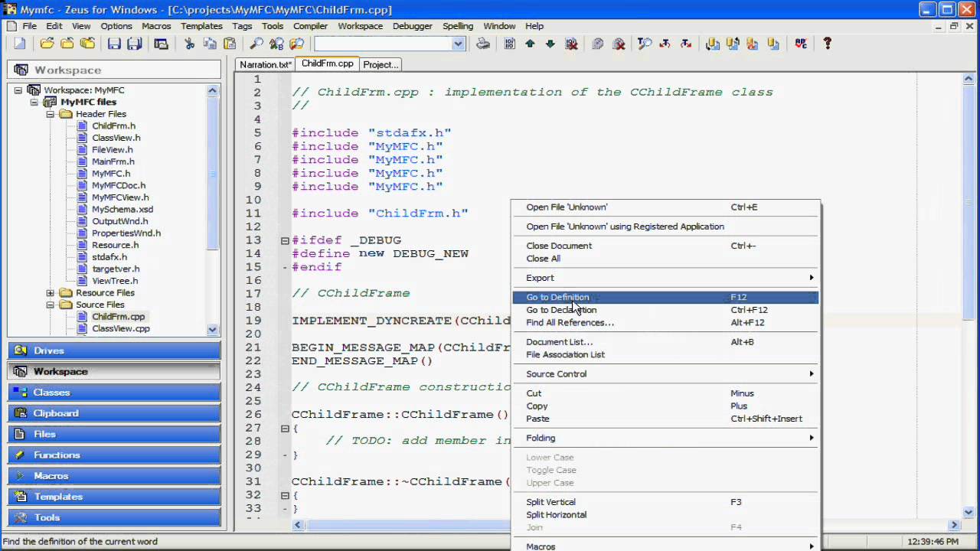This screenshot has height=551, width=980.
Task: Click the single-floppy Save icon
Action: click(114, 44)
